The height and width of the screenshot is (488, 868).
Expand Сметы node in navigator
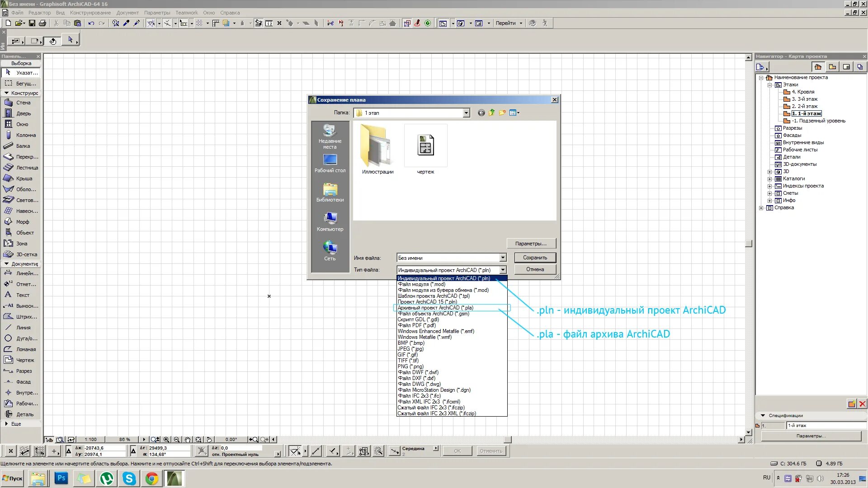tap(769, 193)
